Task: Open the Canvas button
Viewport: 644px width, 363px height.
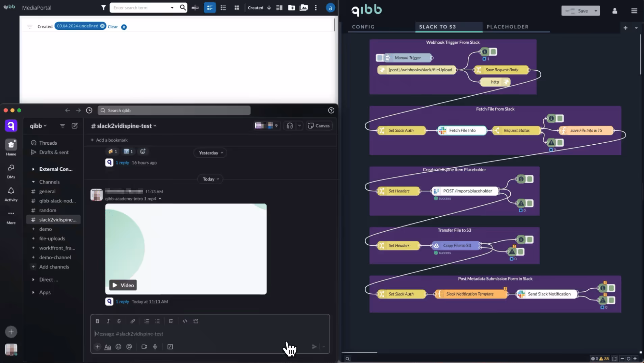Action: click(x=319, y=126)
